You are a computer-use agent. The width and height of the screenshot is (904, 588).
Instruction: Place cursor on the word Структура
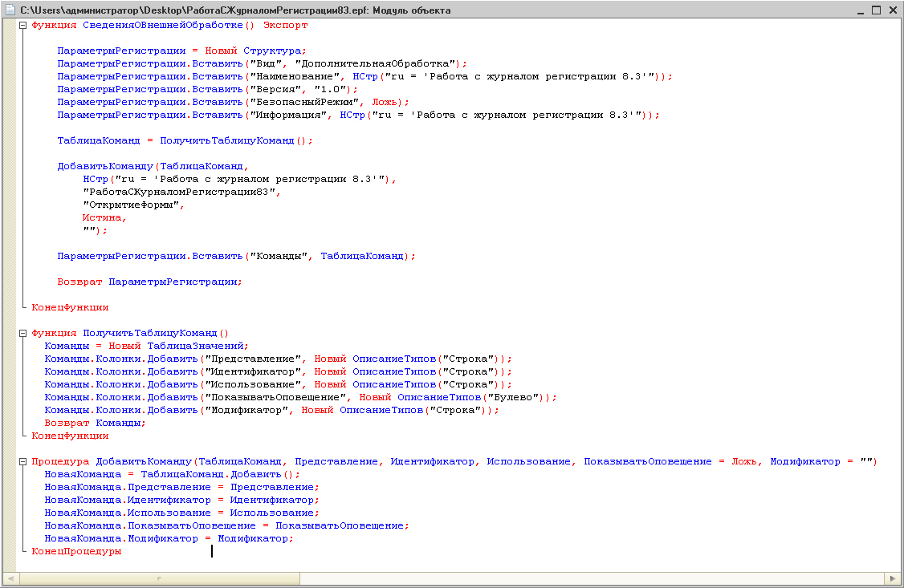(272, 51)
